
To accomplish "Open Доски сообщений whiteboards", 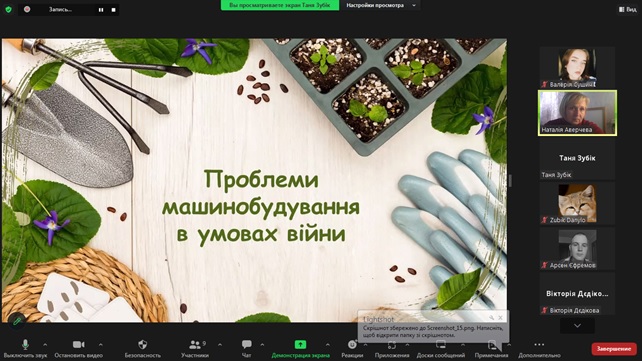I will pos(441,349).
